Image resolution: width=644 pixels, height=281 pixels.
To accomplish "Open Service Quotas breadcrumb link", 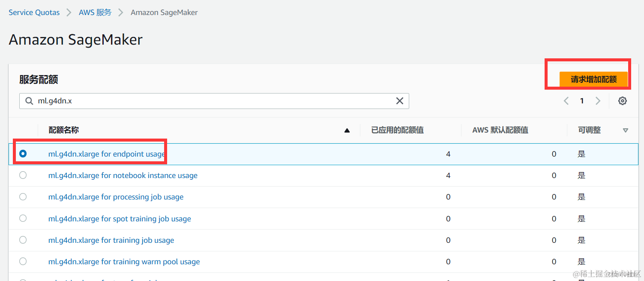I will pos(34,12).
